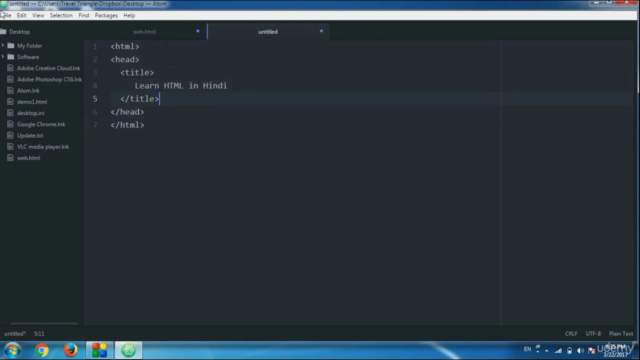Click the tree view horizontal scrollbar
Viewport: 640px width, 360px height.
(x=44, y=323)
